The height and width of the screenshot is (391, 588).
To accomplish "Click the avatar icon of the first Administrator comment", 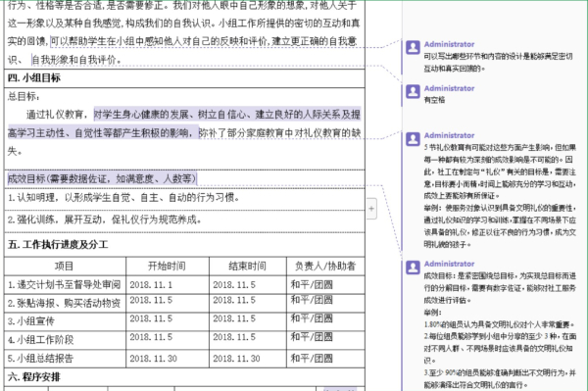I will [413, 47].
